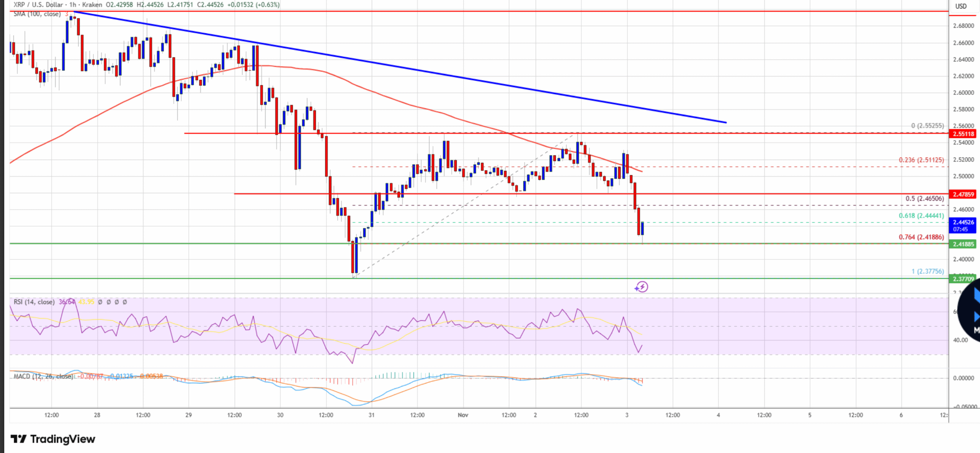Open the XRP / U.S. Dollar symbol title
The image size is (980, 453).
38,5
